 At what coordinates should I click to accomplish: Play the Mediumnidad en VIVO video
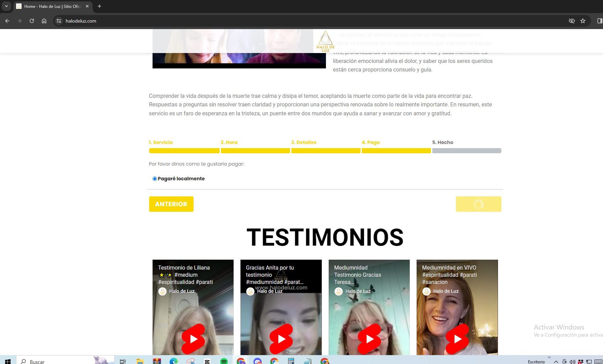pyautogui.click(x=457, y=339)
